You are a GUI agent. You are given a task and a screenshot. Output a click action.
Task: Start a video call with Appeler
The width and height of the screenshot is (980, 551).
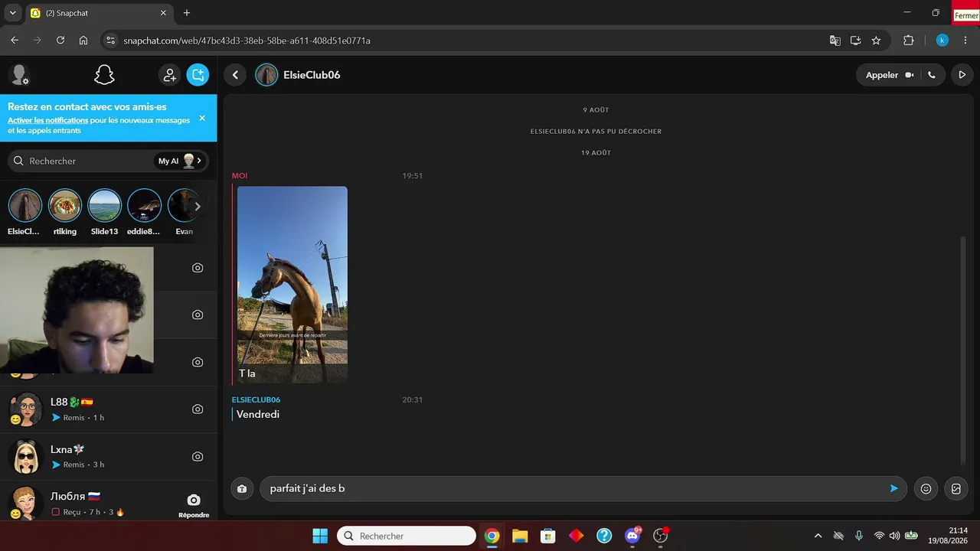[889, 75]
